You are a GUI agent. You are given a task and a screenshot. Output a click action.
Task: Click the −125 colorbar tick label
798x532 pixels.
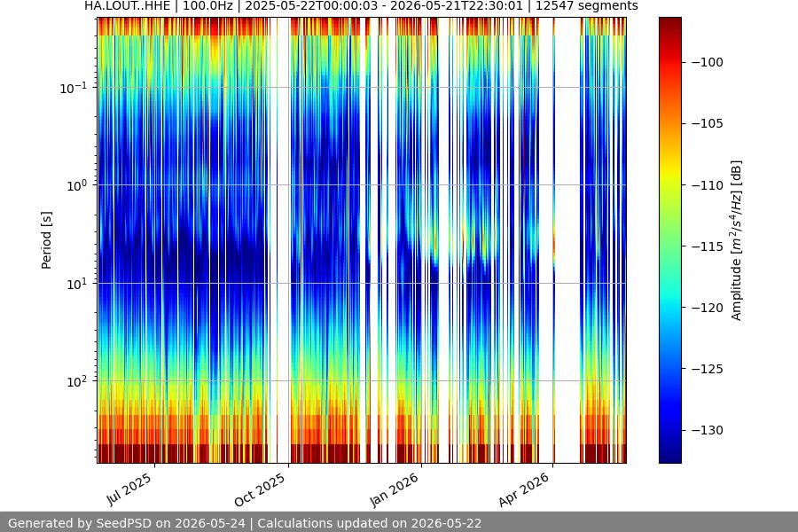[x=708, y=369]
